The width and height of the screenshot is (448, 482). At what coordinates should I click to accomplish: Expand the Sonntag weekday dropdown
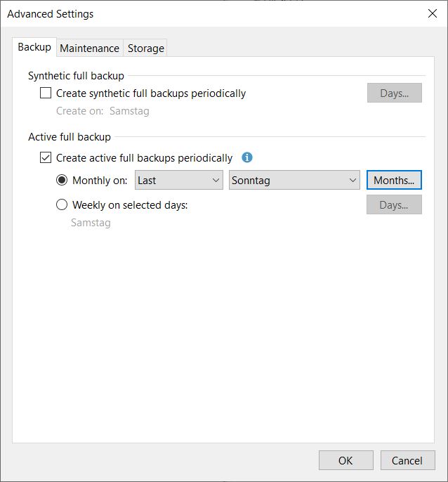(x=294, y=181)
